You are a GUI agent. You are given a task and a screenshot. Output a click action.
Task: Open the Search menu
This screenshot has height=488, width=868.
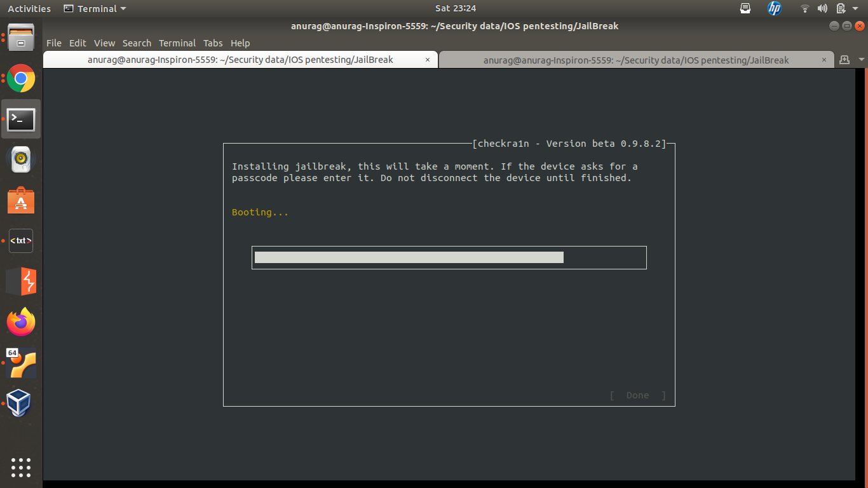tap(137, 43)
